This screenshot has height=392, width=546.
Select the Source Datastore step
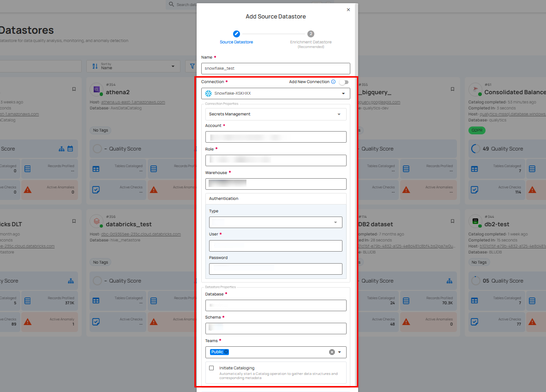pyautogui.click(x=236, y=33)
